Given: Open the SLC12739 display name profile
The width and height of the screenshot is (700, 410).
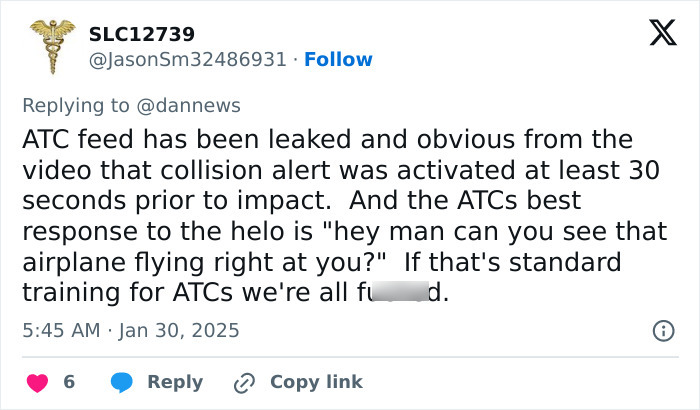Looking at the screenshot, I should 142,34.
